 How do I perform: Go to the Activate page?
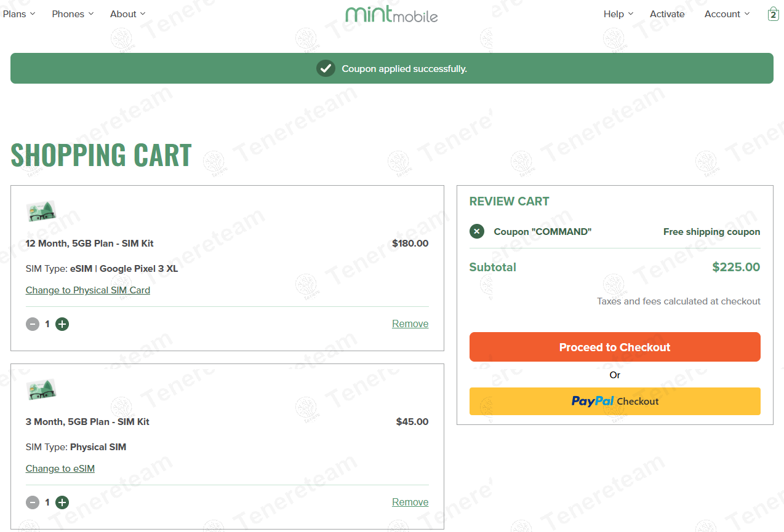point(667,14)
